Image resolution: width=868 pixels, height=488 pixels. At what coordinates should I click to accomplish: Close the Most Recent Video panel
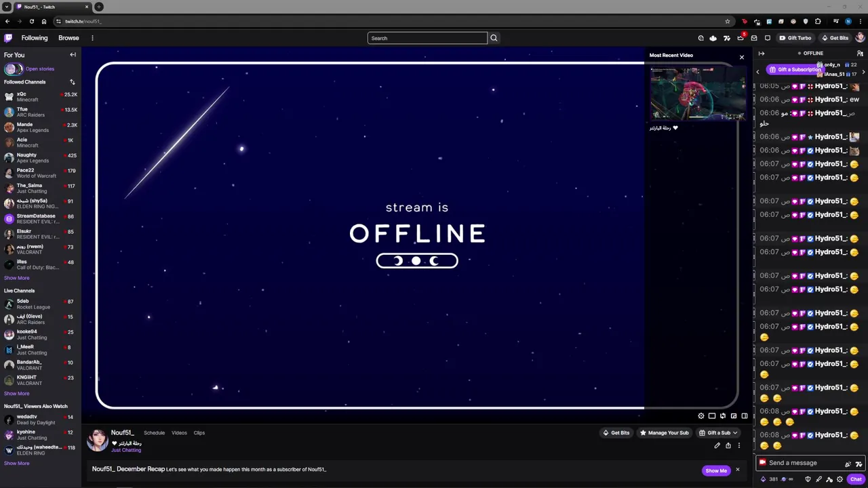click(742, 58)
